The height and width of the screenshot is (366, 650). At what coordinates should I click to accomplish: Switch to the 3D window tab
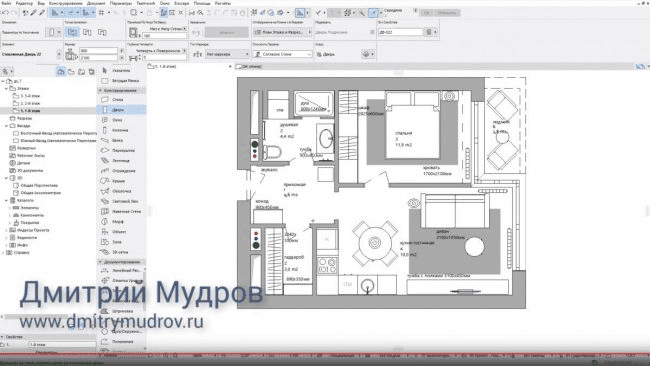pyautogui.click(x=250, y=66)
